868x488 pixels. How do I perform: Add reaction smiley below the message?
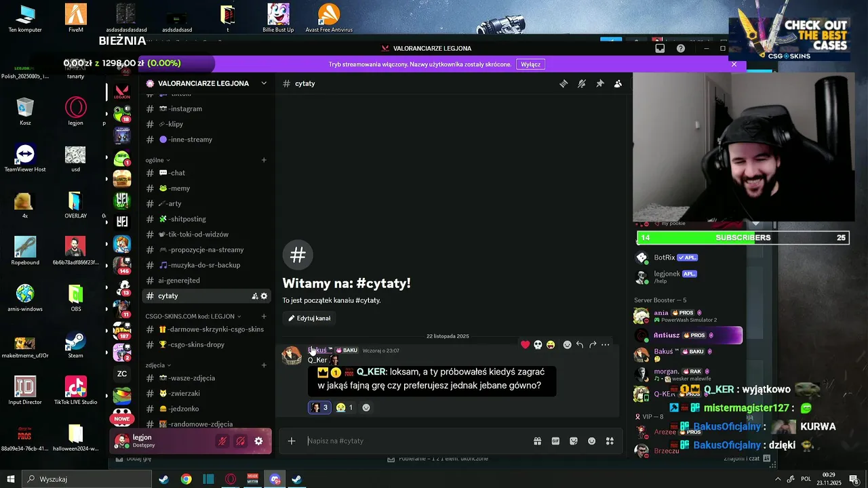366,407
